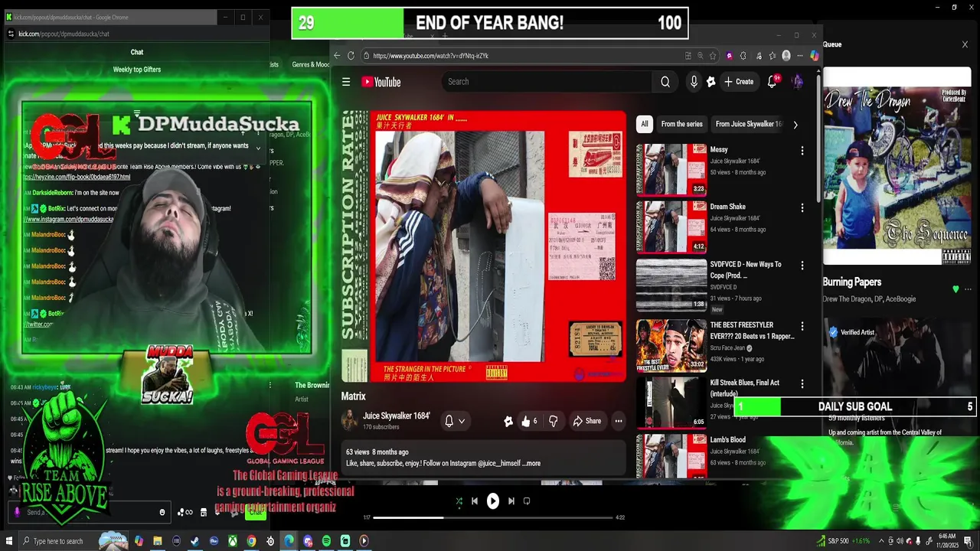This screenshot has width=980, height=551.
Task: Open the browser extensions puzzle icon
Action: pyautogui.click(x=743, y=56)
